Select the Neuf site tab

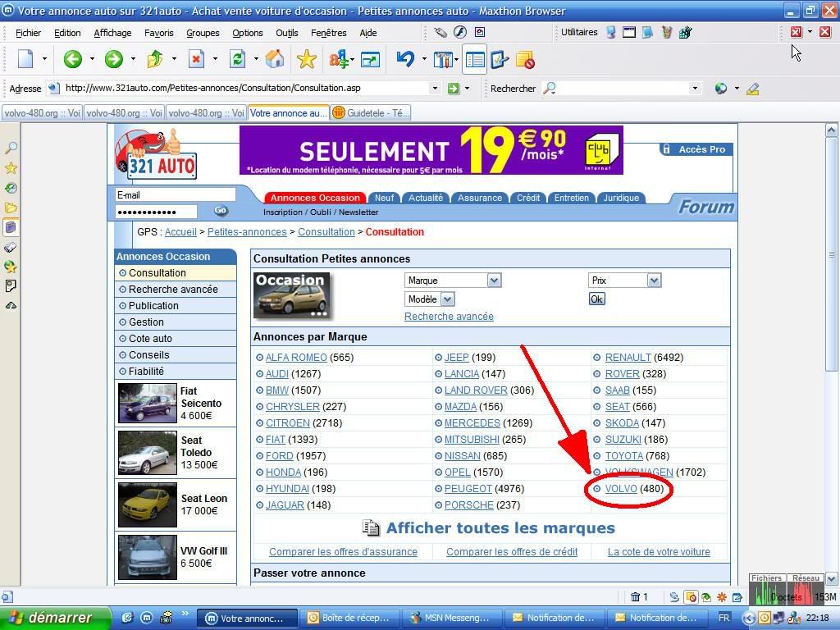(x=384, y=198)
